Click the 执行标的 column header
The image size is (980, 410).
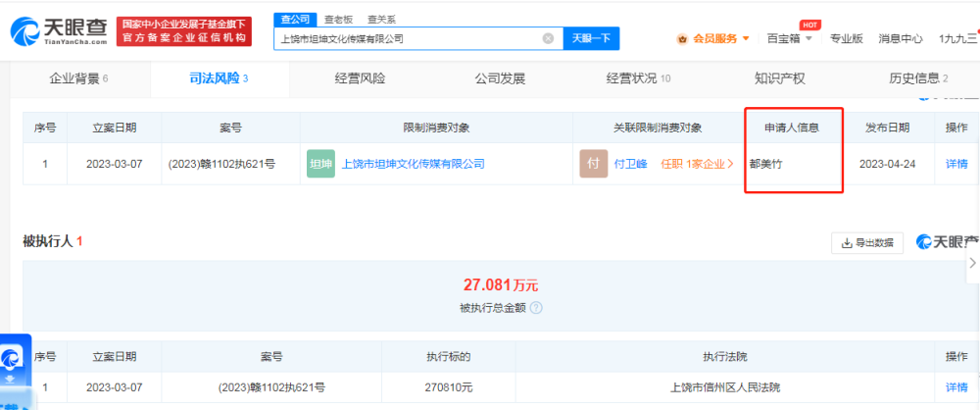(449, 357)
